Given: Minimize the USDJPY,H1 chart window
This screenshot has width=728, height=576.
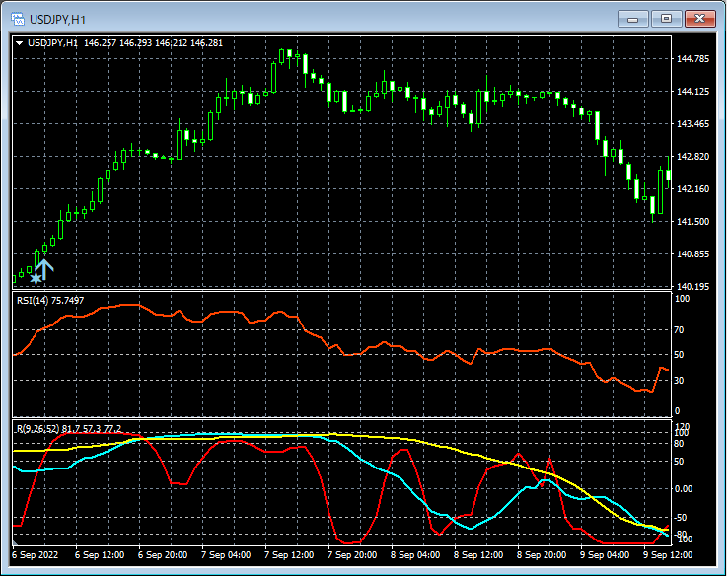Looking at the screenshot, I should (631, 18).
